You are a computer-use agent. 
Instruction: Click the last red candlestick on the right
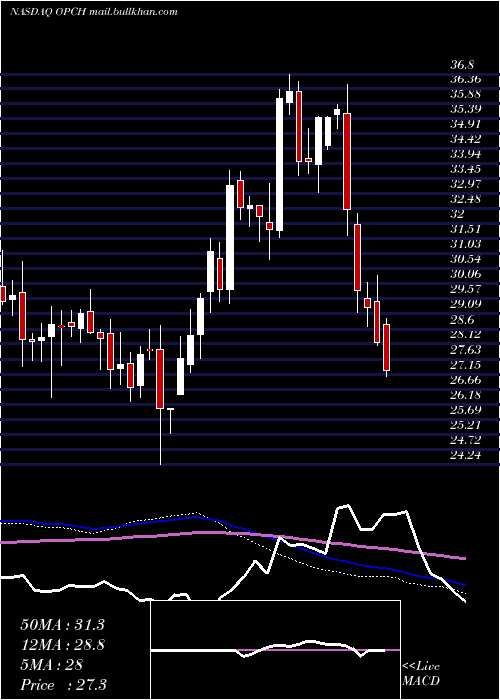387,348
